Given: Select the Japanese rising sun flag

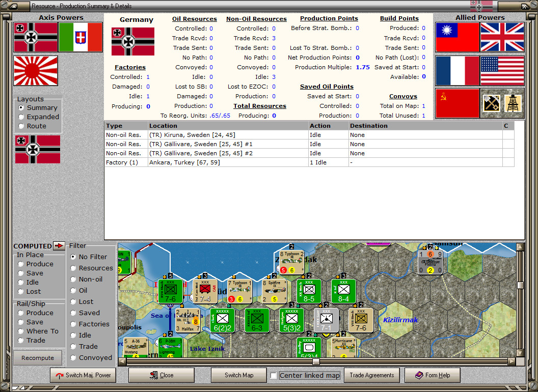Looking at the screenshot, I should click(x=36, y=70).
